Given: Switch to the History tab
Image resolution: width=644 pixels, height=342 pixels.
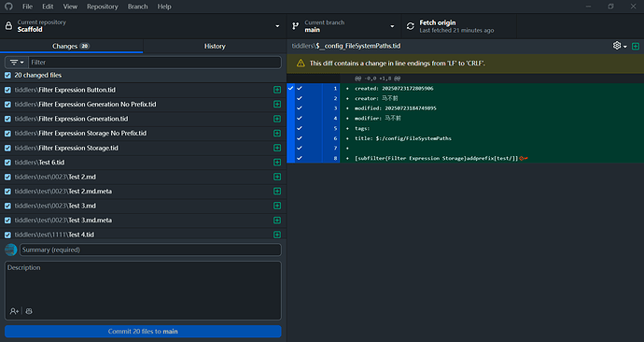Looking at the screenshot, I should pyautogui.click(x=215, y=46).
